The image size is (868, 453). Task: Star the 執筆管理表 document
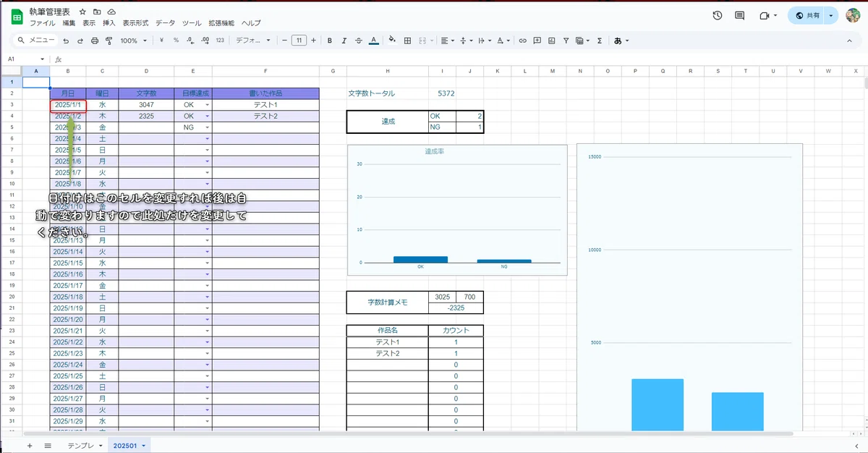pos(83,12)
